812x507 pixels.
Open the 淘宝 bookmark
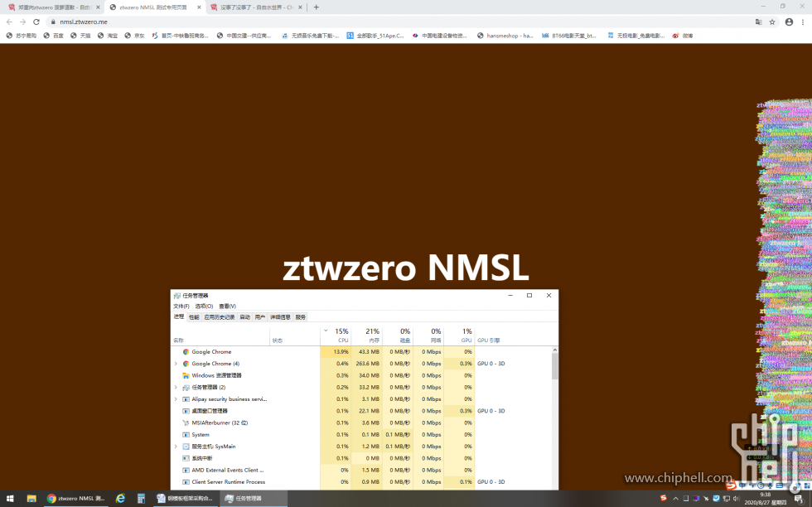(108, 36)
